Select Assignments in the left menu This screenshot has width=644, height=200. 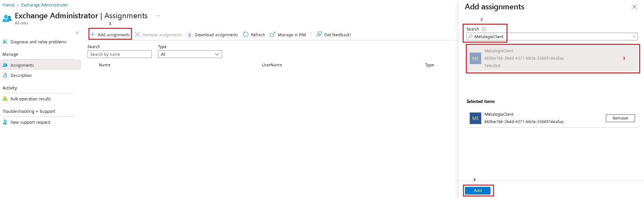40,65
